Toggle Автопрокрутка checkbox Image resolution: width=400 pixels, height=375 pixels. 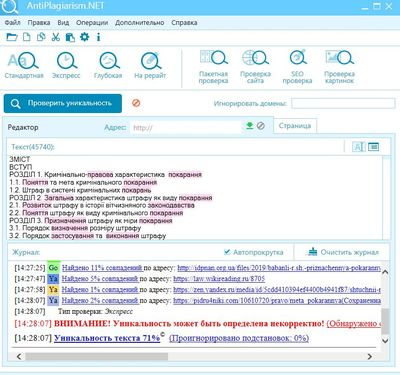point(227,252)
